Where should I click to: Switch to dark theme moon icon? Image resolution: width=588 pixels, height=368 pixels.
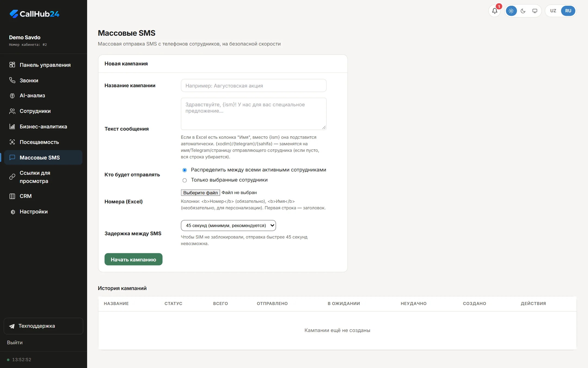(x=523, y=11)
